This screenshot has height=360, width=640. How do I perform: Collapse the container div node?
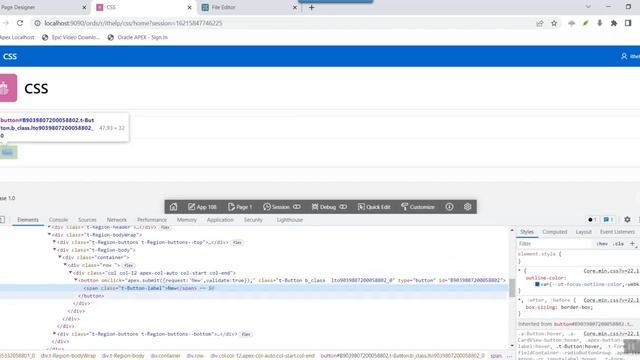coord(60,257)
